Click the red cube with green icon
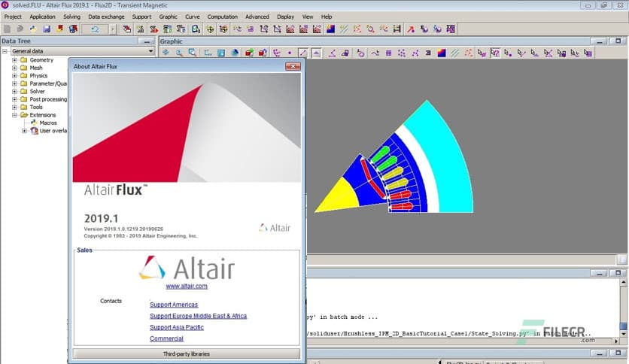 (x=249, y=53)
